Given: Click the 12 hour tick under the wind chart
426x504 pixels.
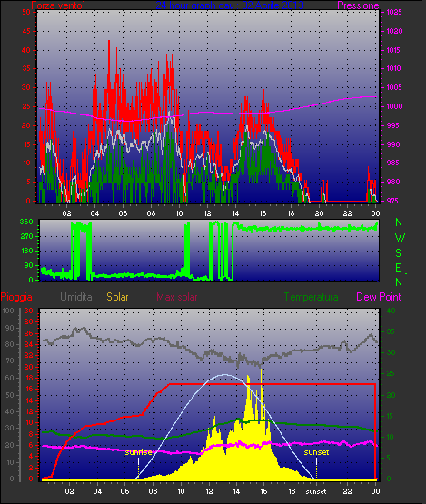Looking at the screenshot, I should coord(207,213).
